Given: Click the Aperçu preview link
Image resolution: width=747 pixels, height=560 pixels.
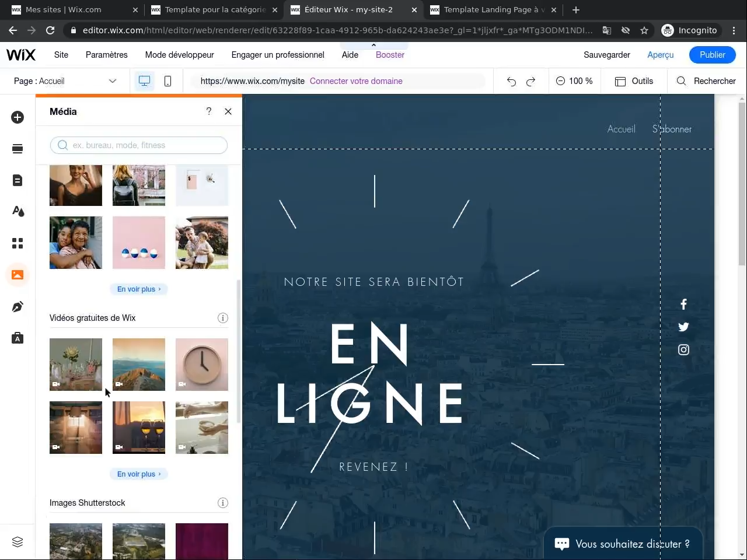Looking at the screenshot, I should click(x=661, y=55).
